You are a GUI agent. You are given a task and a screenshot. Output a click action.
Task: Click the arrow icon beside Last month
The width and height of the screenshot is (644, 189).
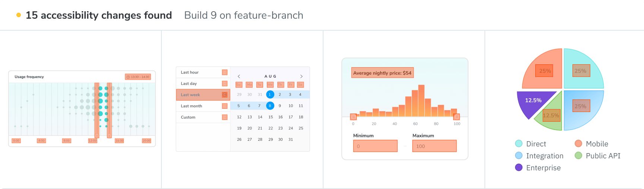[225, 106]
